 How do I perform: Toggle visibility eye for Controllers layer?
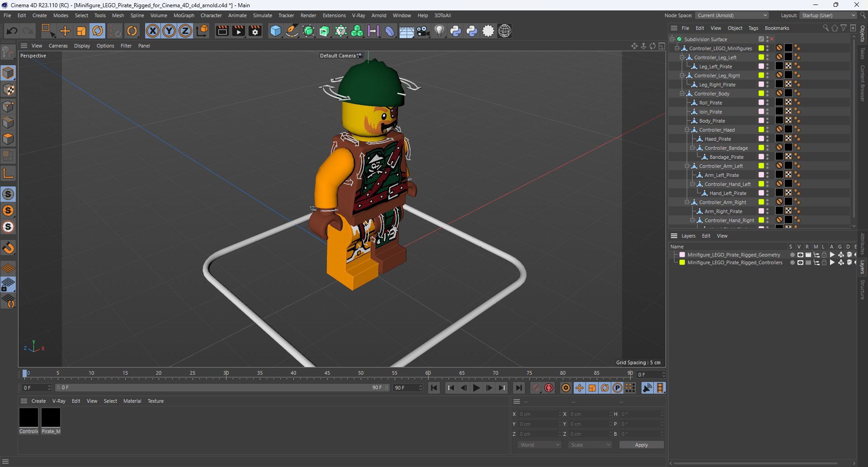(800, 262)
